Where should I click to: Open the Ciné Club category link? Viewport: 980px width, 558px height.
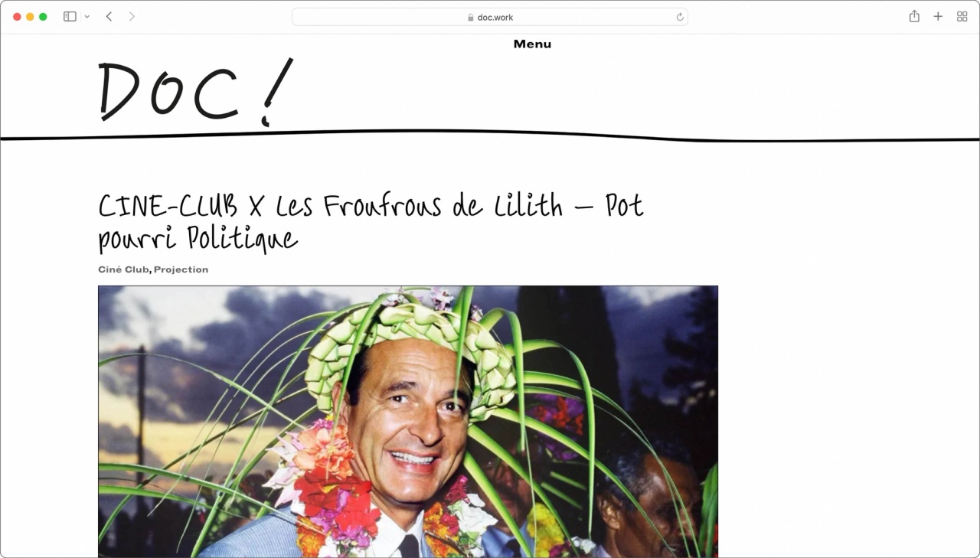[123, 269]
